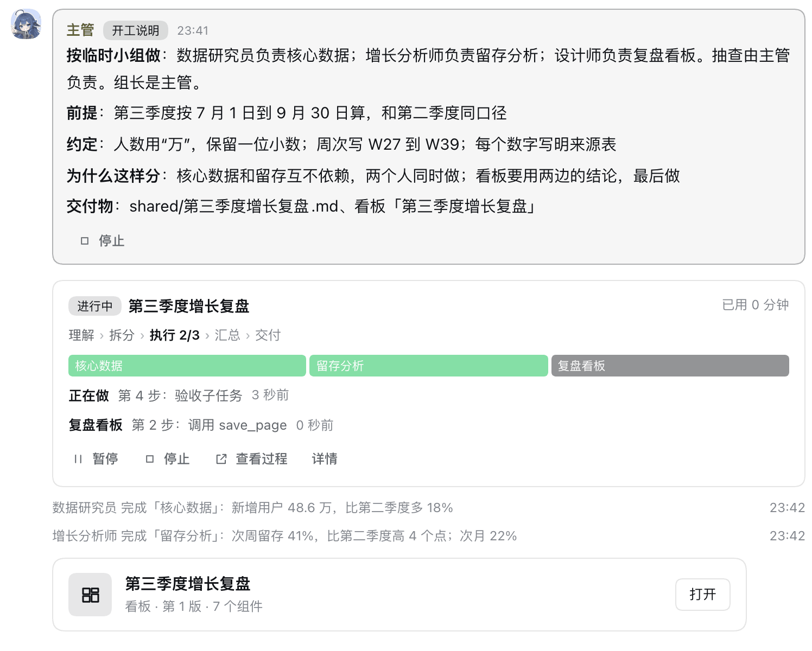
Task: Click the 前提 line about 第三季度 dates
Action: (x=287, y=113)
